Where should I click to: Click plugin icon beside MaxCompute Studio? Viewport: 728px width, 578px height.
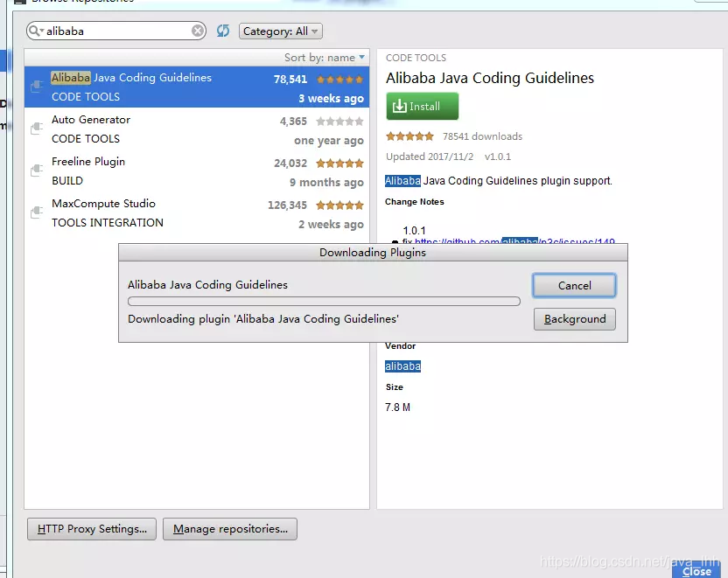tap(37, 212)
